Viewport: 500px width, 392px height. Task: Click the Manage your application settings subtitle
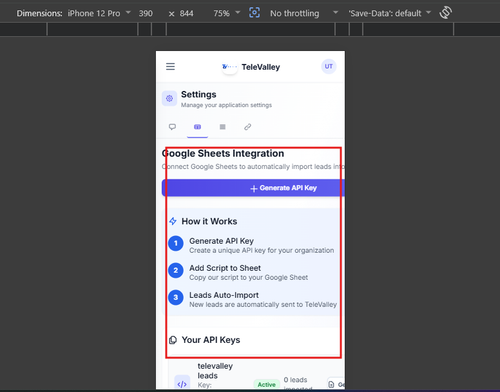coord(226,105)
